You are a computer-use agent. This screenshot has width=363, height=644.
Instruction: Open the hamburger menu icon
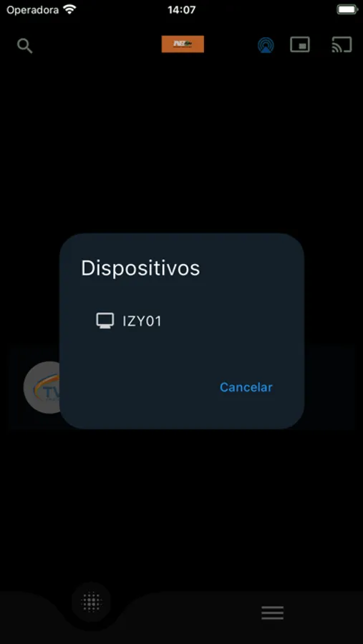coord(273,613)
